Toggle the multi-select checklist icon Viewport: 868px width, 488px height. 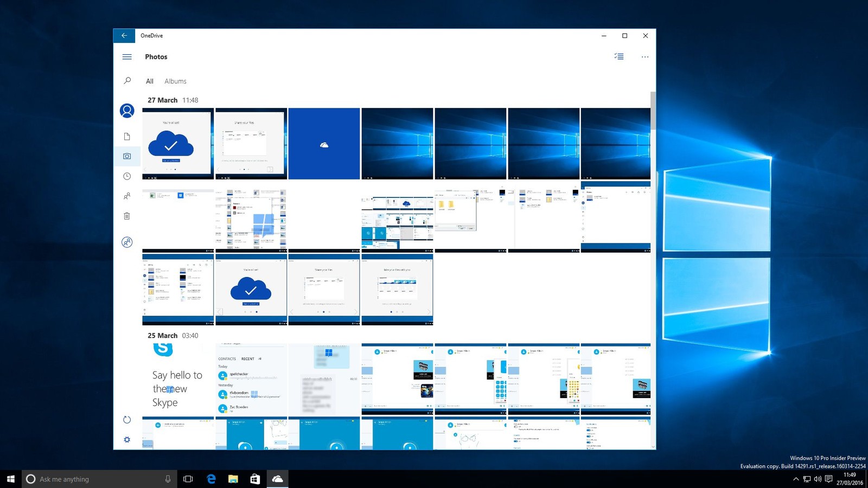tap(619, 56)
